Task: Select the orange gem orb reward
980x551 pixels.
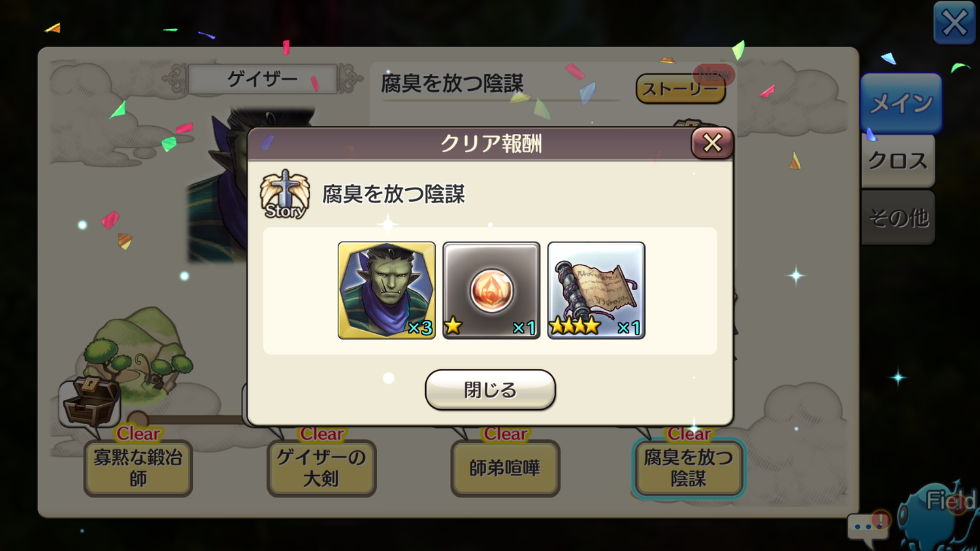Action: tap(491, 290)
